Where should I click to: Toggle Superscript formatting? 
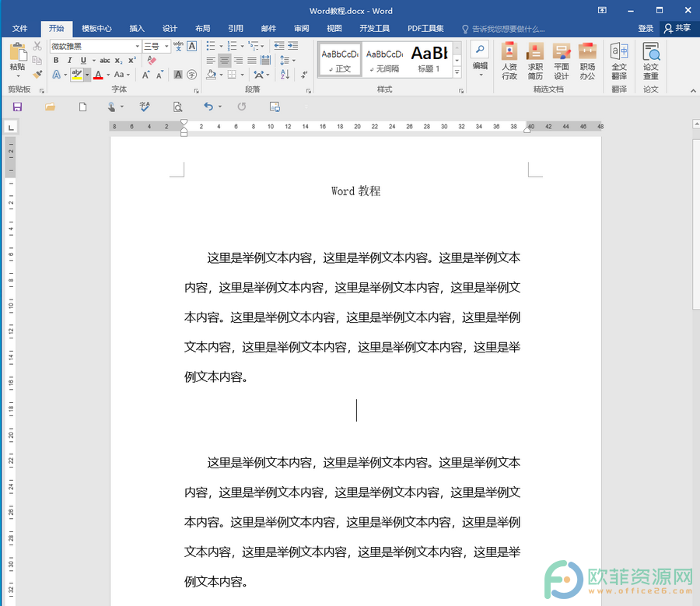pyautogui.click(x=132, y=60)
